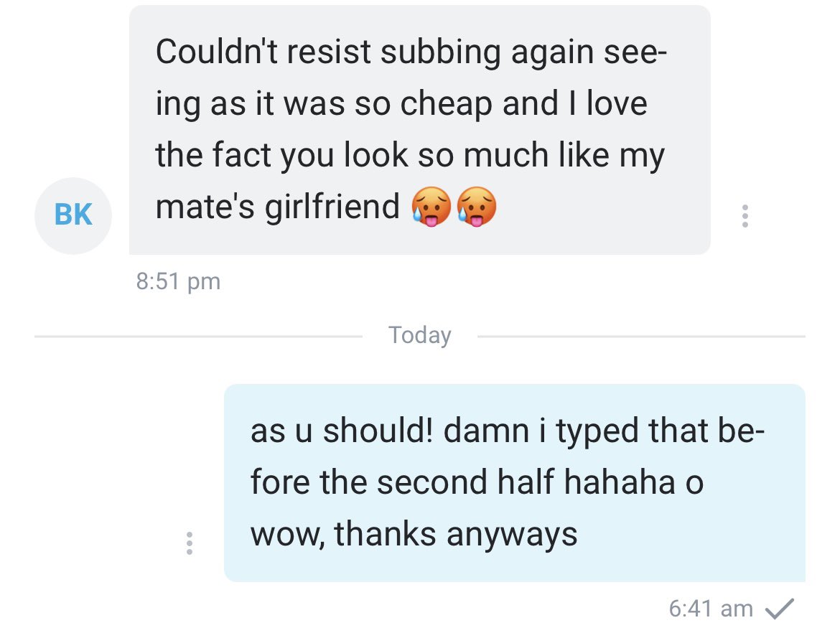Click the sent checkmark delivery status icon
Screen dimensions: 840x633
point(780,609)
